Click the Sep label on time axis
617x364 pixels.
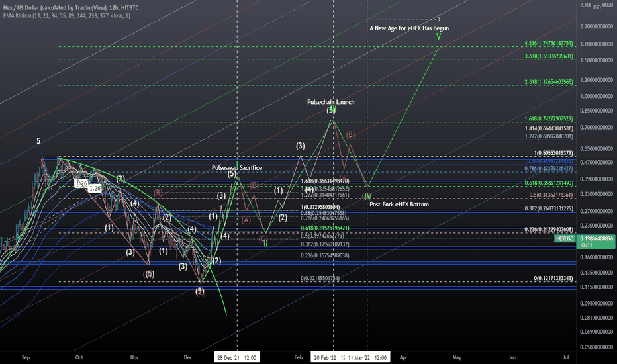coord(26,357)
